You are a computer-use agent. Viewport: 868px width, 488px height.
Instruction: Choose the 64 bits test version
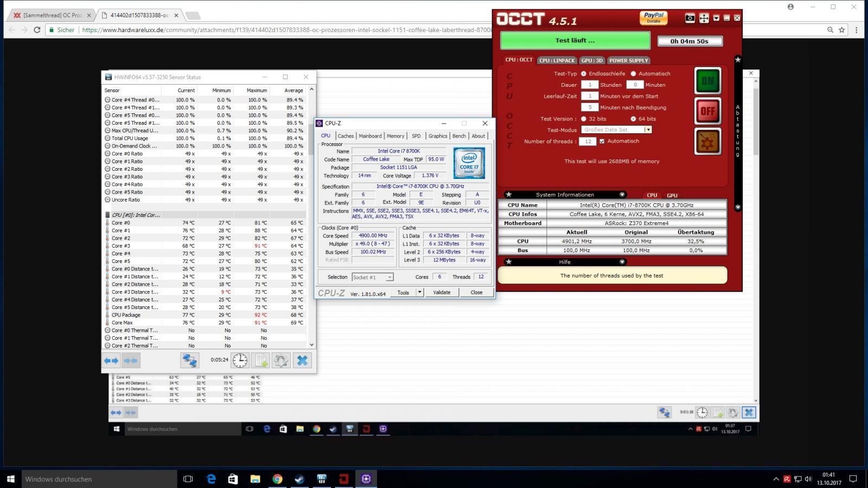(633, 119)
